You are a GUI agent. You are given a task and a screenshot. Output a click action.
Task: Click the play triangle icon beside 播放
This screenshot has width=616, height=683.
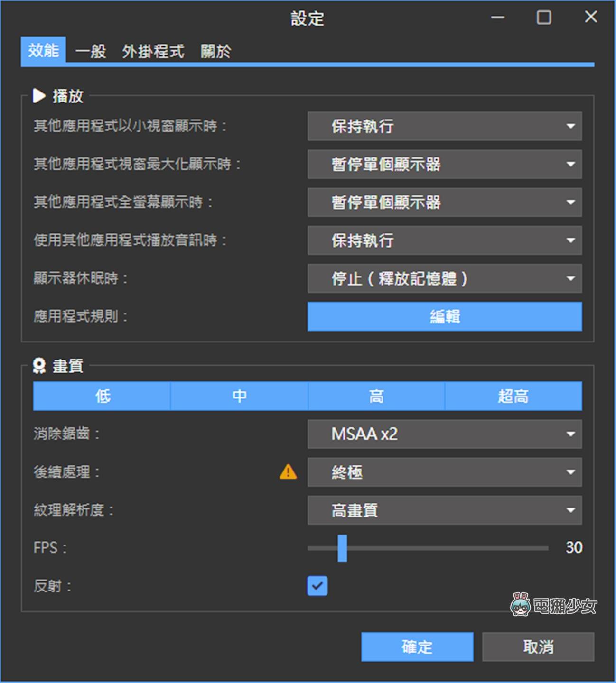tap(38, 96)
